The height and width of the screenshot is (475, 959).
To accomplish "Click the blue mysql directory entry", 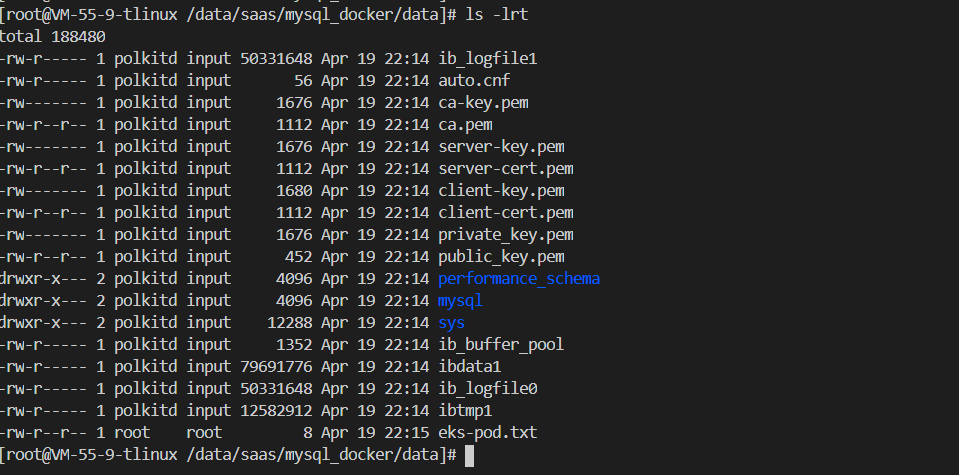I will (460, 300).
